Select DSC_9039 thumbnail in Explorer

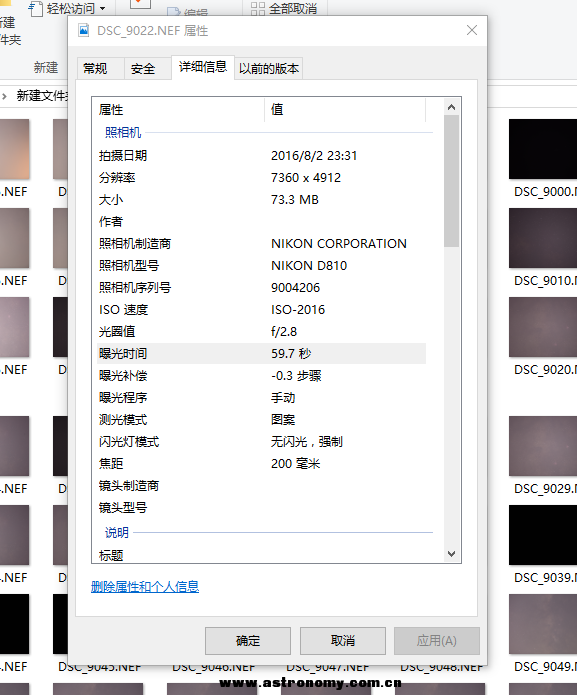click(x=543, y=535)
